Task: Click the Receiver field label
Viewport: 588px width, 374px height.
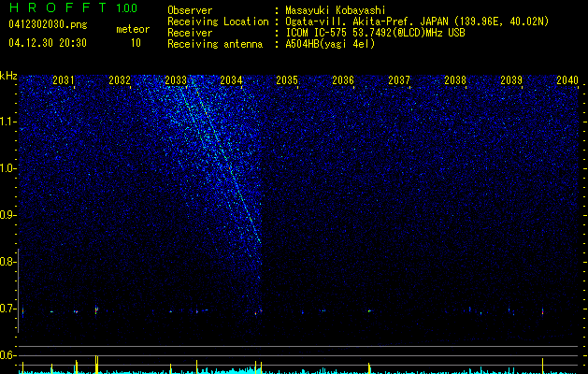Action: (x=190, y=33)
